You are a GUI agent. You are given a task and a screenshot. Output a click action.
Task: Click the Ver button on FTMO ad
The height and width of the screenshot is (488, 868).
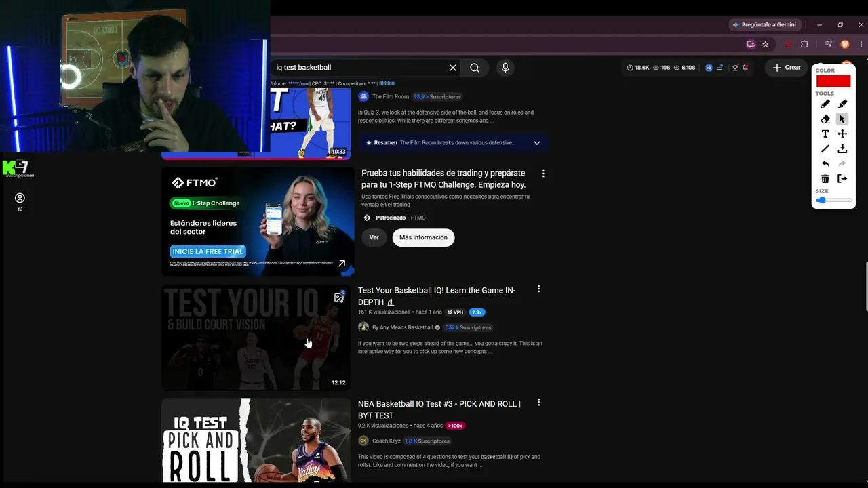374,237
